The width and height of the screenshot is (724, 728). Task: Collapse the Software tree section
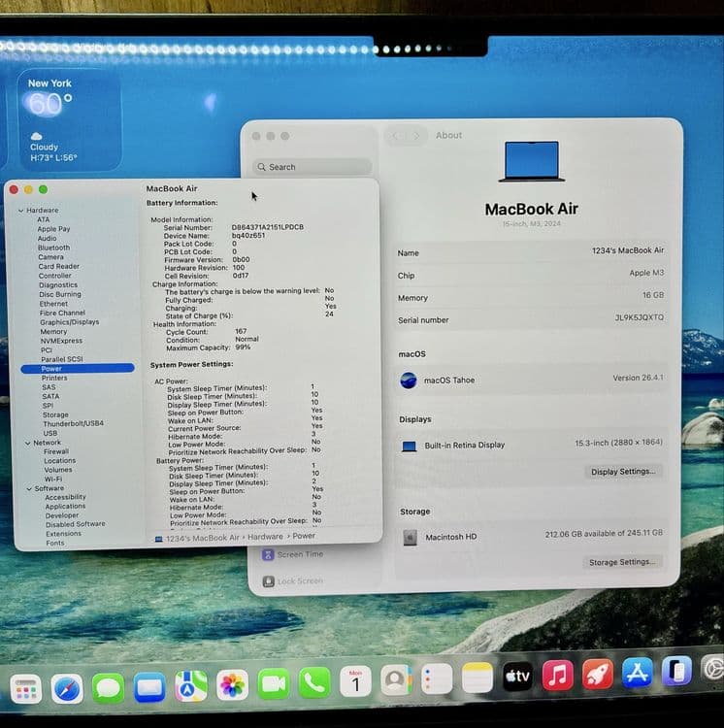pos(29,489)
